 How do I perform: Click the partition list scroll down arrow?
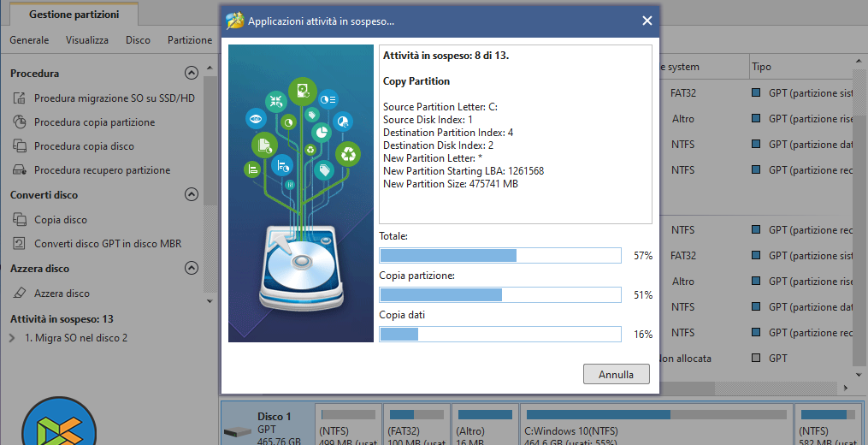860,375
